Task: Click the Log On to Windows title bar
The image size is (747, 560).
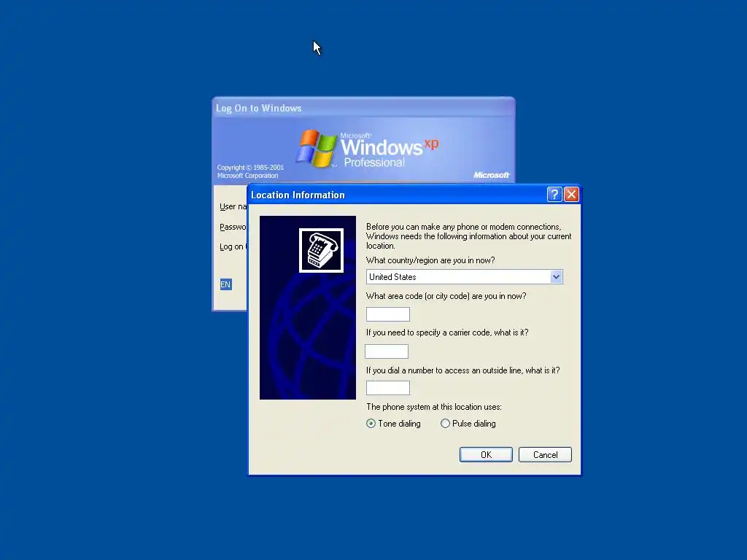Action: click(363, 108)
